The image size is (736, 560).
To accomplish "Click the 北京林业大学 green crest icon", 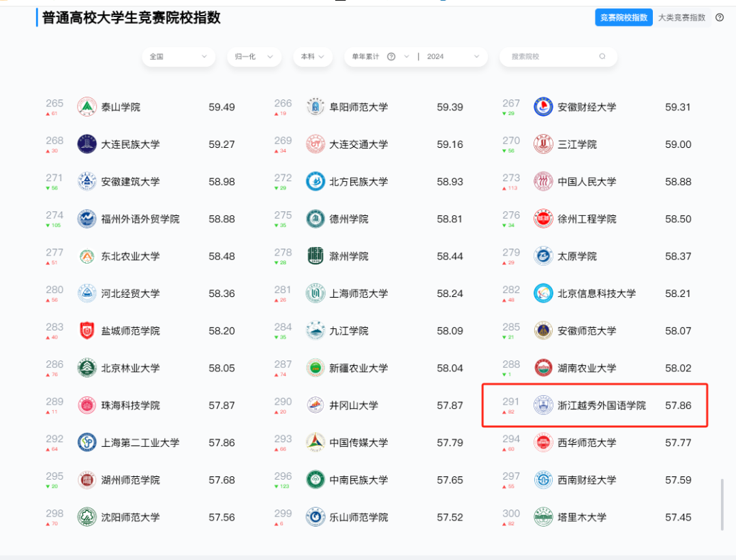I will click(87, 368).
